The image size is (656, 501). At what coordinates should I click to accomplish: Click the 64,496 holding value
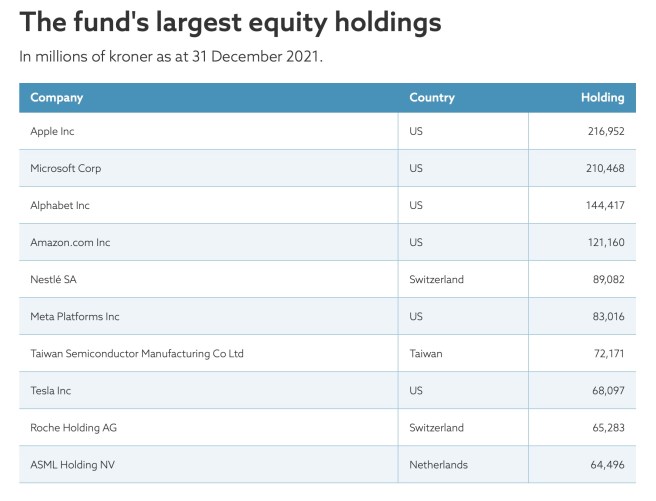607,465
